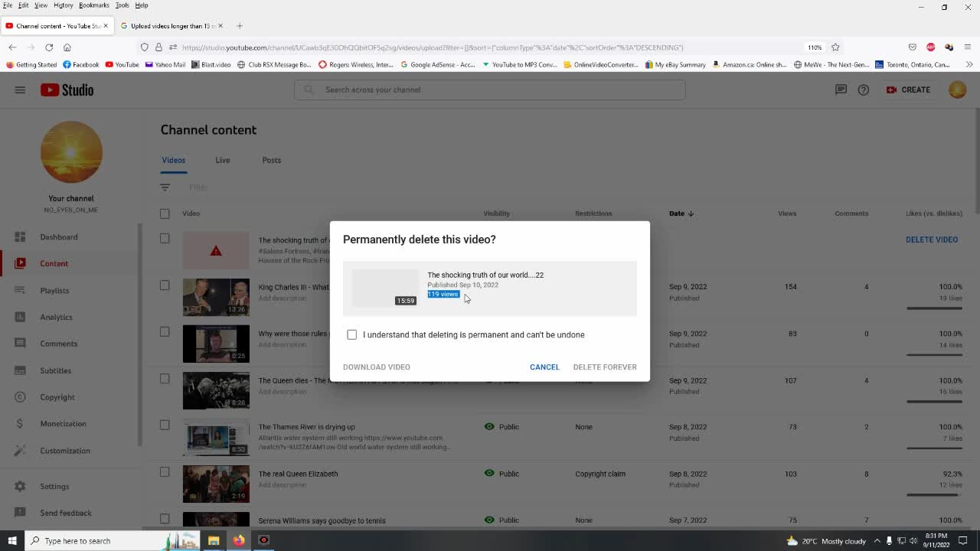Open the hamburger navigation menu
Viewport: 980px width, 551px height.
point(20,90)
